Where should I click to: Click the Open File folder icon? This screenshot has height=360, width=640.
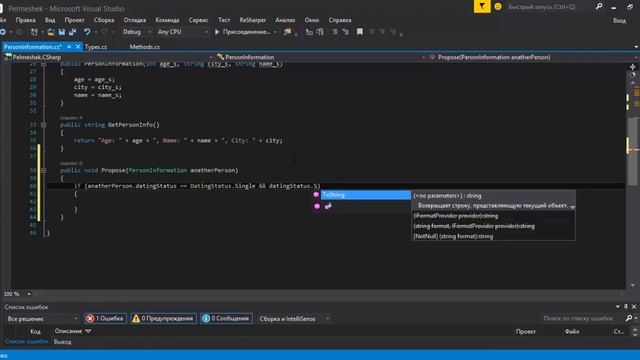[51, 32]
